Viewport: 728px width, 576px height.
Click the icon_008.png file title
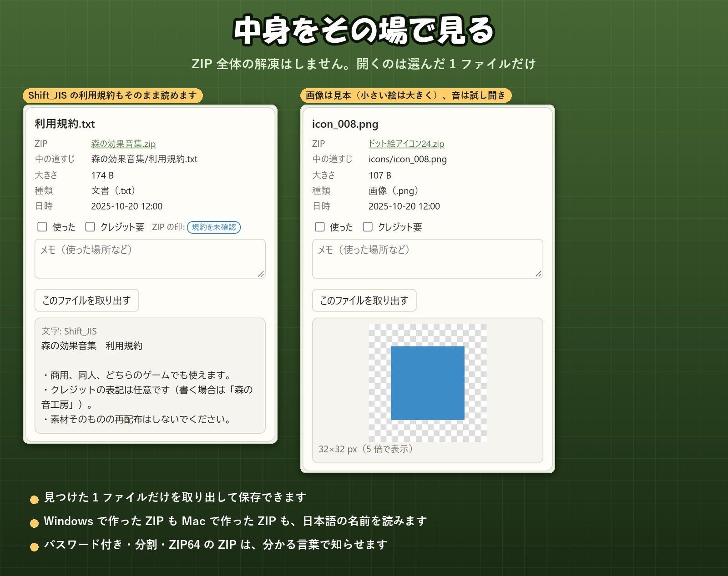(x=345, y=124)
